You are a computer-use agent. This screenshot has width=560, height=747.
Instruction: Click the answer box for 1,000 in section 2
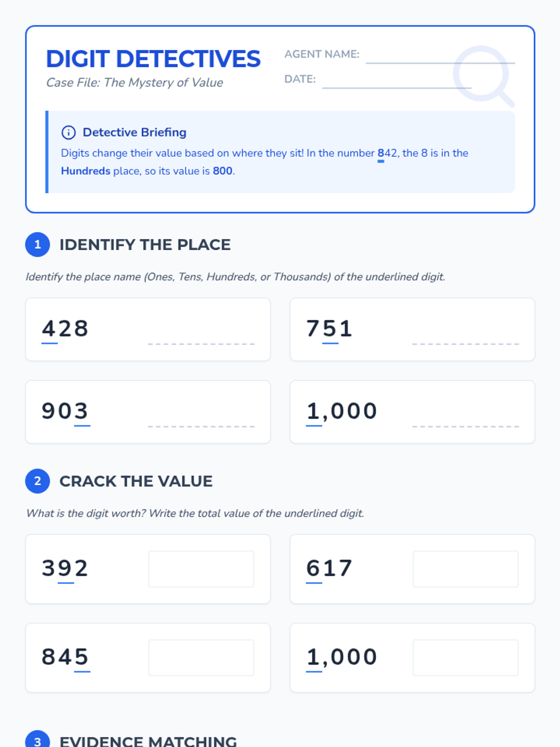tap(466, 658)
